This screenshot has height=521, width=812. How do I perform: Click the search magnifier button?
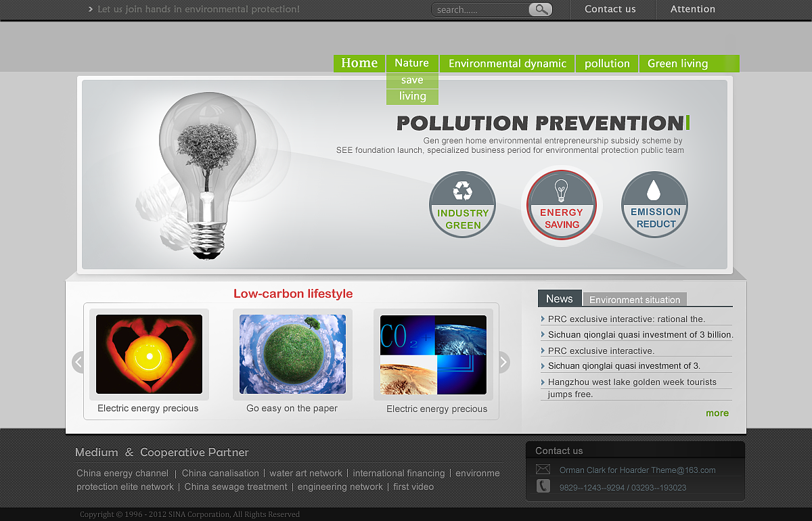(540, 9)
